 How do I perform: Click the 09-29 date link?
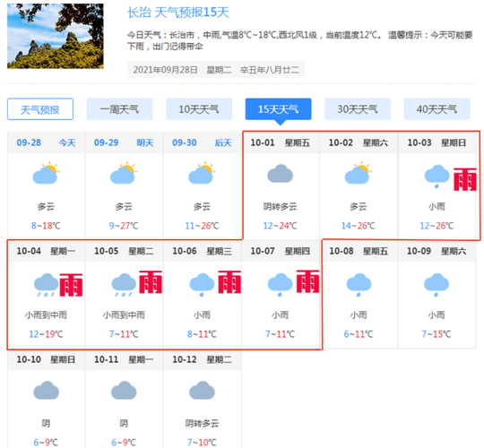[x=106, y=142]
